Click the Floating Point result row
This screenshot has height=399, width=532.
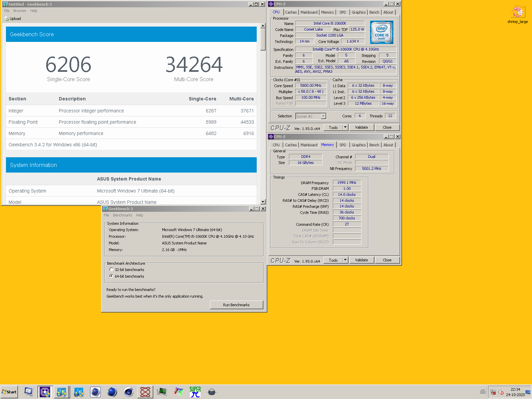pos(131,122)
